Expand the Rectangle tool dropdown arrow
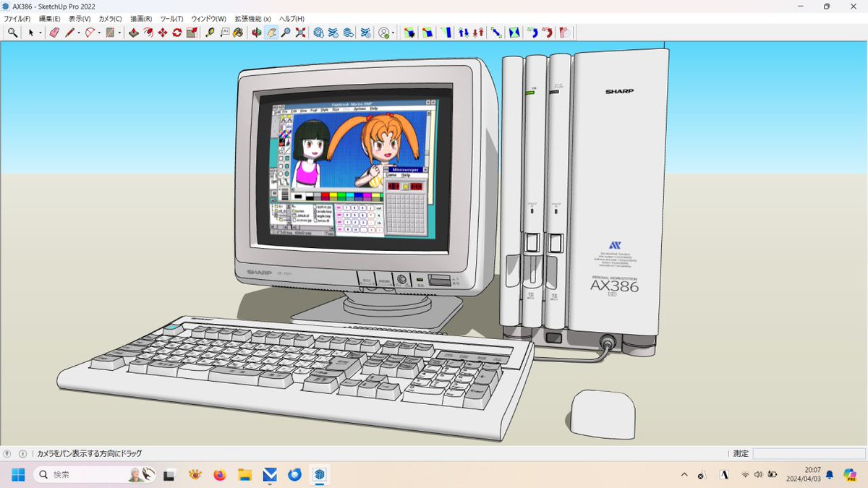 pos(119,33)
